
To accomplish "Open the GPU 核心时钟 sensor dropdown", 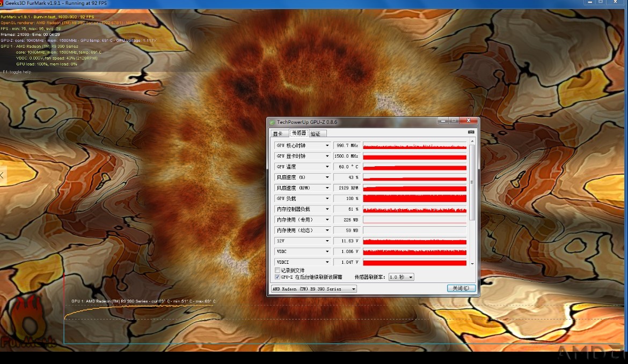I will pos(327,146).
